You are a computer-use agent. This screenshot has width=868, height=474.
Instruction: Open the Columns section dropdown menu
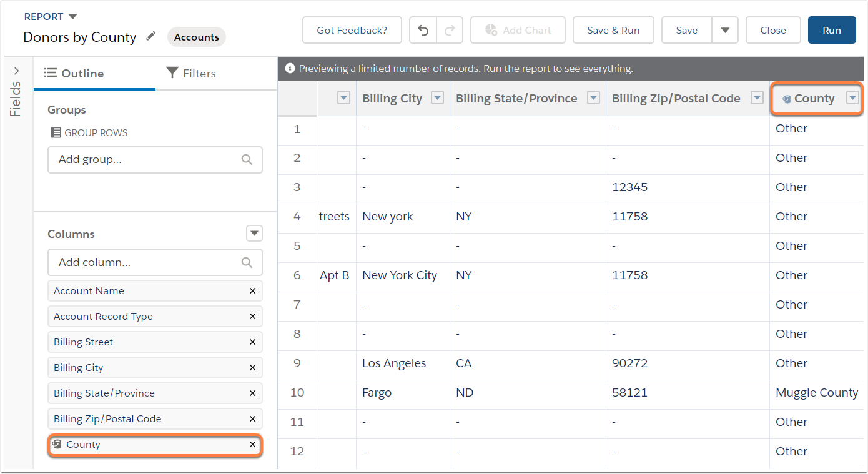pyautogui.click(x=254, y=234)
